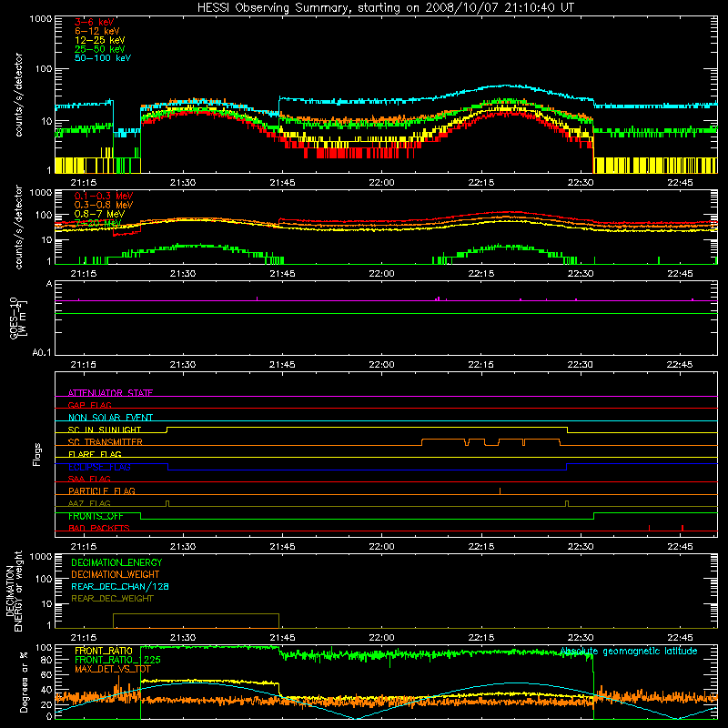728x728 pixels.
Task: Pick the SAA_FLAG label
Action: pyautogui.click(x=89, y=479)
